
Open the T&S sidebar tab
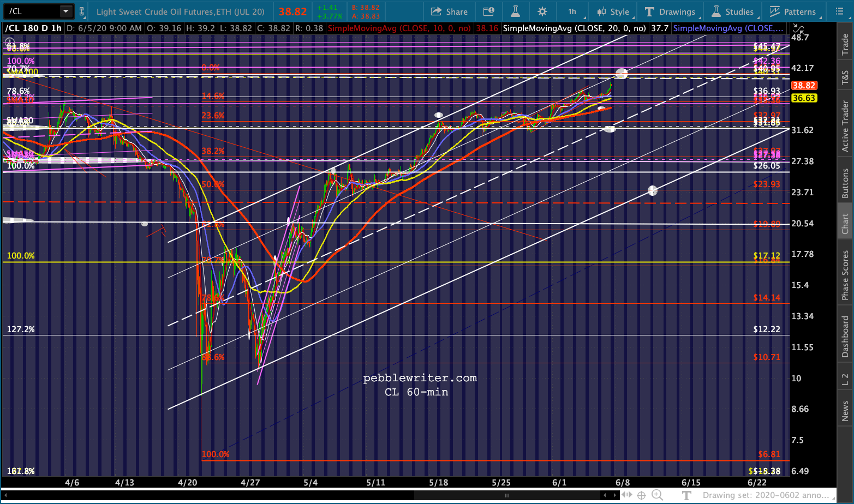tap(845, 78)
